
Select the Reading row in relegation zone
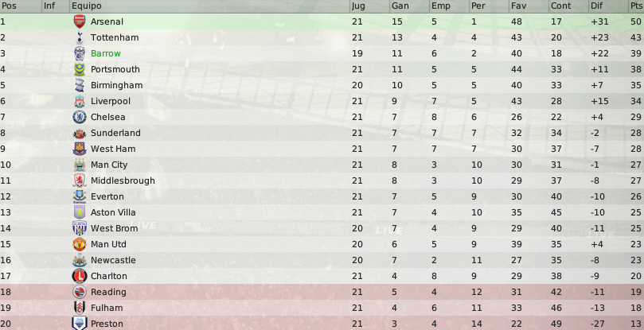pos(322,292)
